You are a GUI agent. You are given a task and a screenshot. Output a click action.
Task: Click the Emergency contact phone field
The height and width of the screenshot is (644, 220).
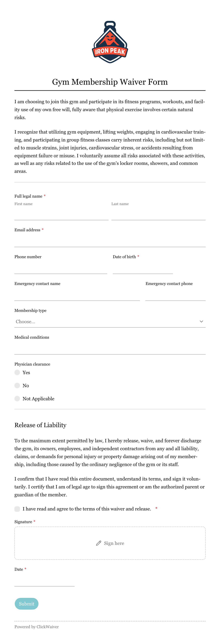coord(175,294)
